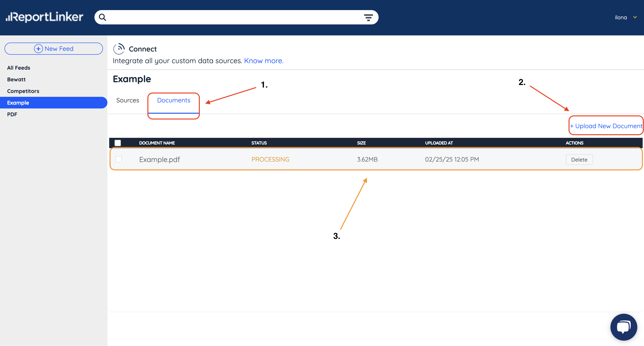Select the Documents tab
This screenshot has width=644, height=346.
click(x=173, y=100)
